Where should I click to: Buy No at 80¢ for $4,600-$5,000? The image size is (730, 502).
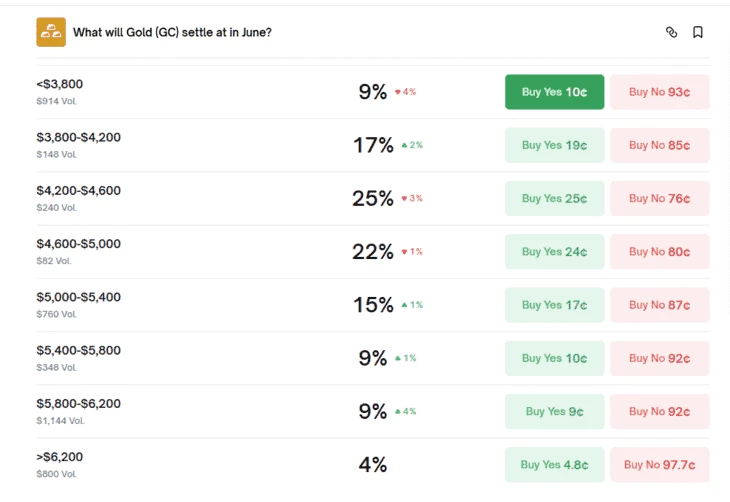659,252
